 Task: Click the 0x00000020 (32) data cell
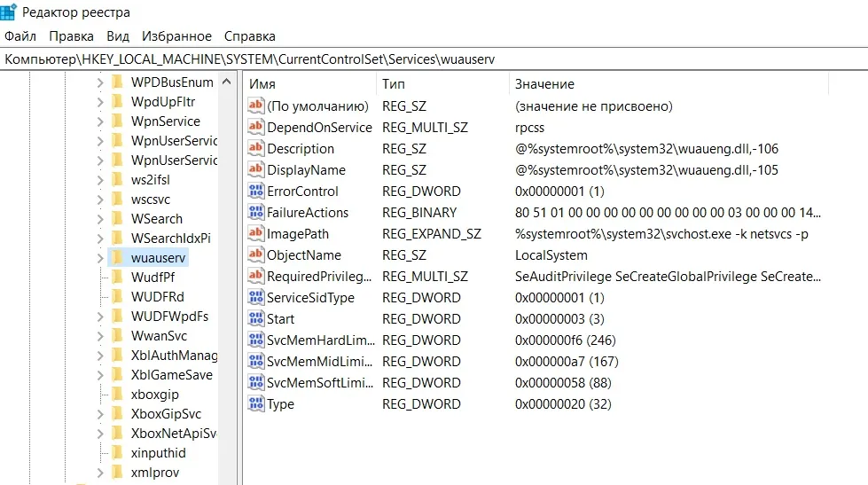click(563, 404)
